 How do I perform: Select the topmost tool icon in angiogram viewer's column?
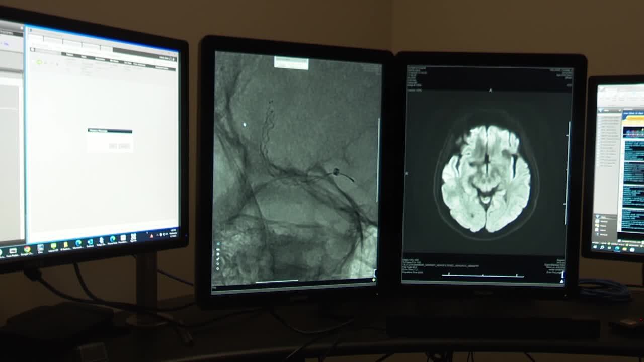click(218, 244)
